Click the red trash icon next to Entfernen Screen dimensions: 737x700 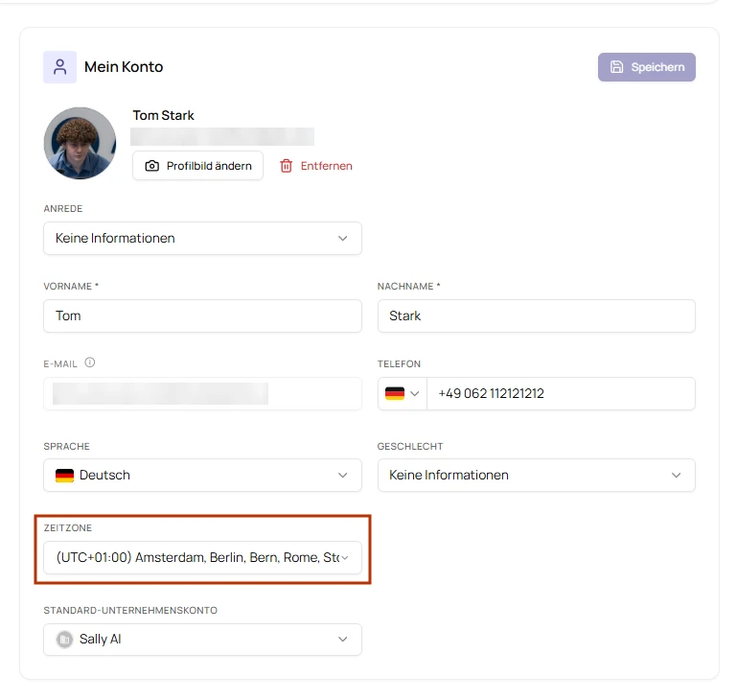pos(287,166)
